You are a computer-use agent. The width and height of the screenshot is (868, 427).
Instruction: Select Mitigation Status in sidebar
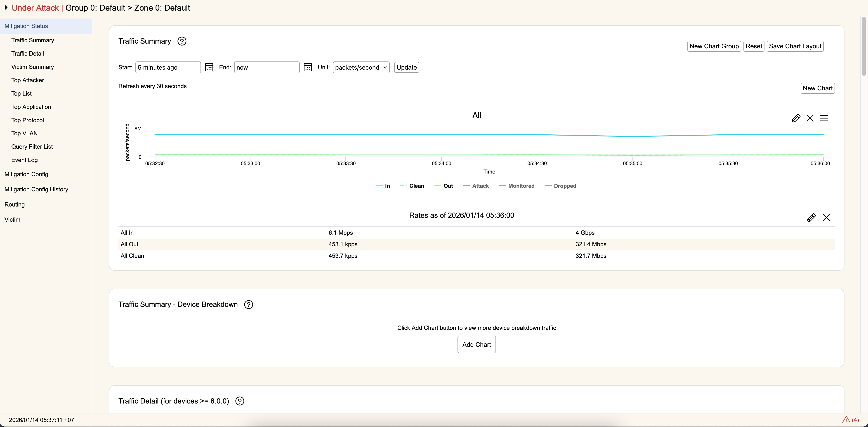(x=46, y=26)
